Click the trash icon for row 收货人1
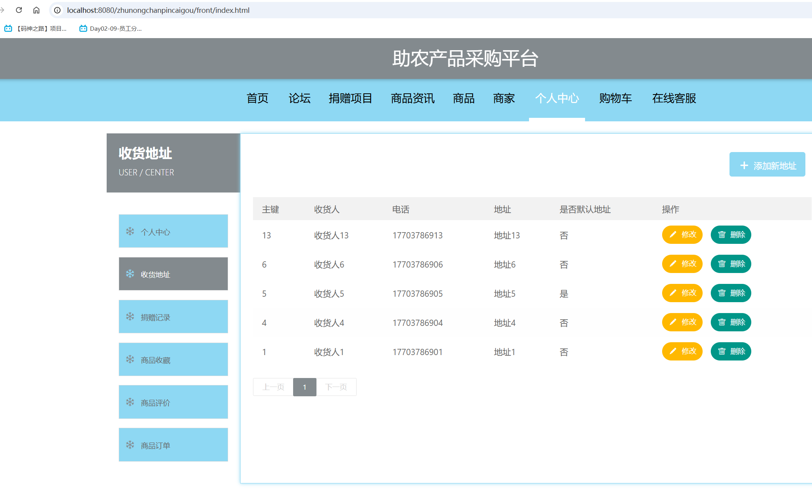Viewport: 812px width, 504px height. (x=722, y=351)
